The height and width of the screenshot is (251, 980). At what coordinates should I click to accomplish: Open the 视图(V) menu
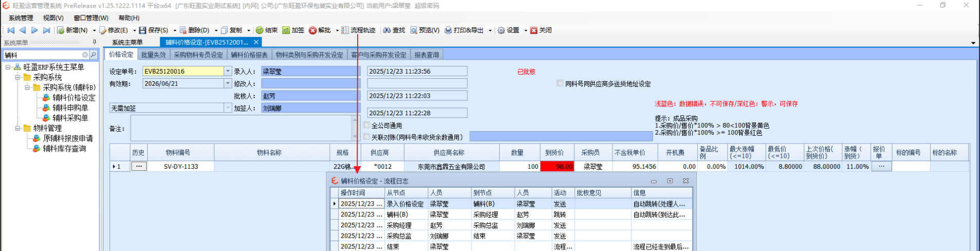(x=53, y=18)
